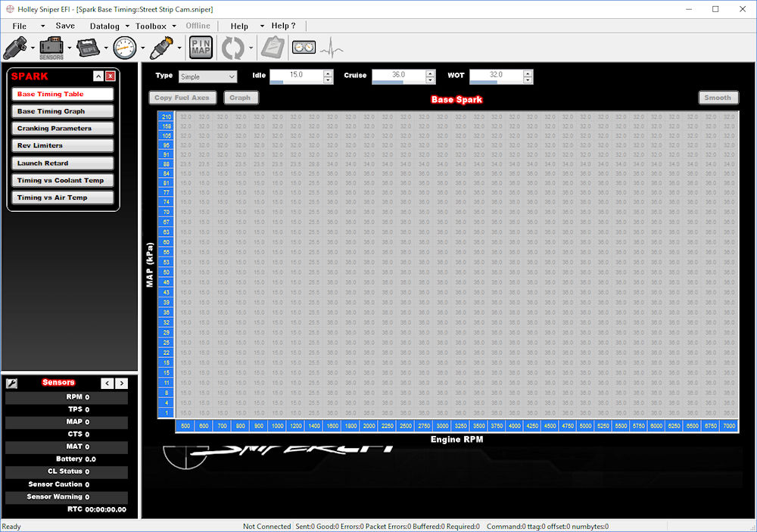Click the heartbeat waveform toolbar icon

pos(332,48)
